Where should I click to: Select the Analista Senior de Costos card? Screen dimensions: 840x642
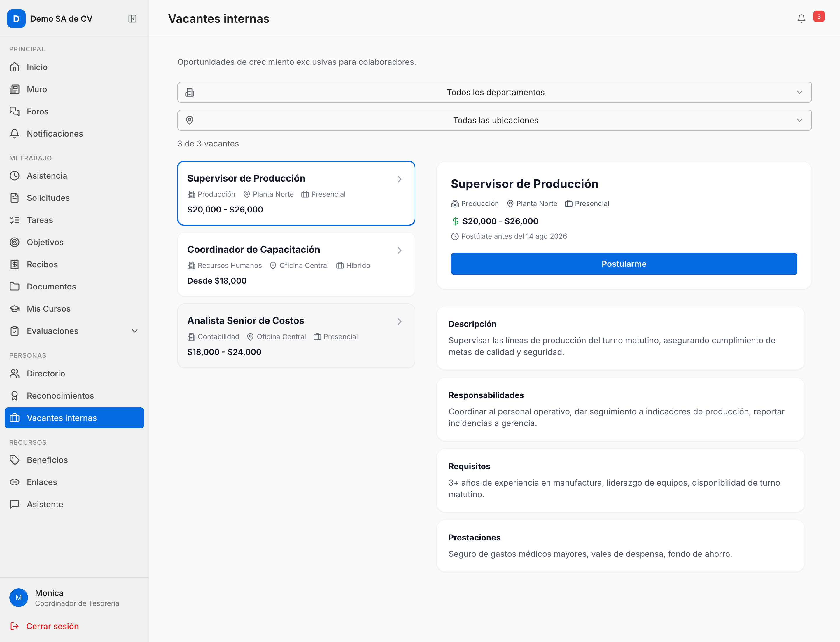[296, 336]
